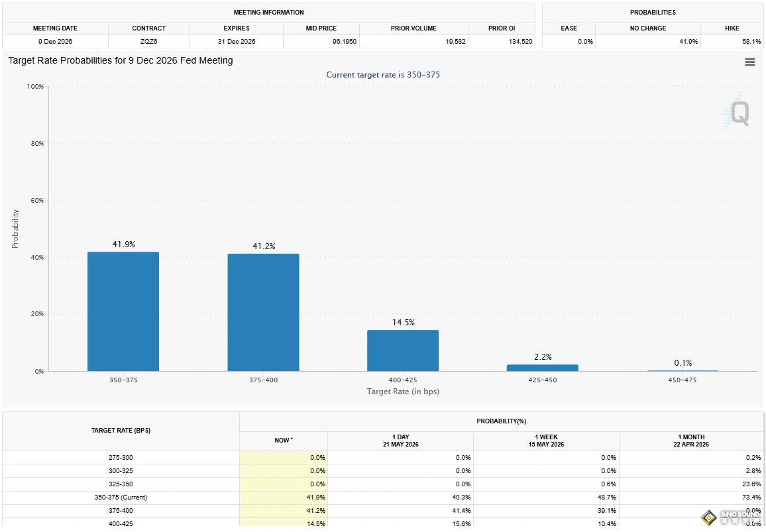Click the blue bar for 350-375 target rate

pos(123,311)
